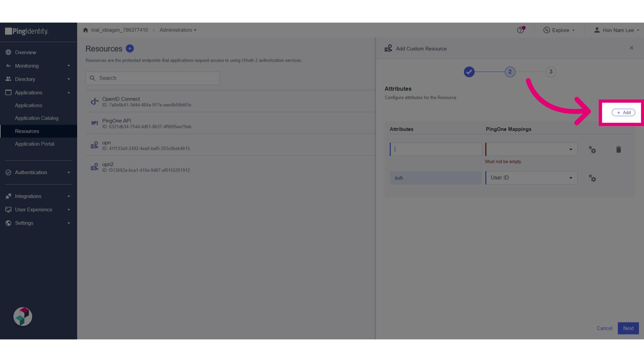Open advanced expression gears for sub attribute

point(592,178)
